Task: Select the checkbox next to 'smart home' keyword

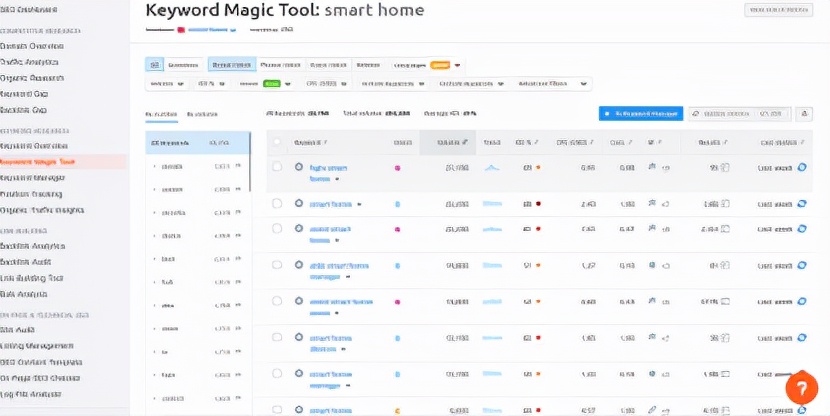Action: coord(277,203)
